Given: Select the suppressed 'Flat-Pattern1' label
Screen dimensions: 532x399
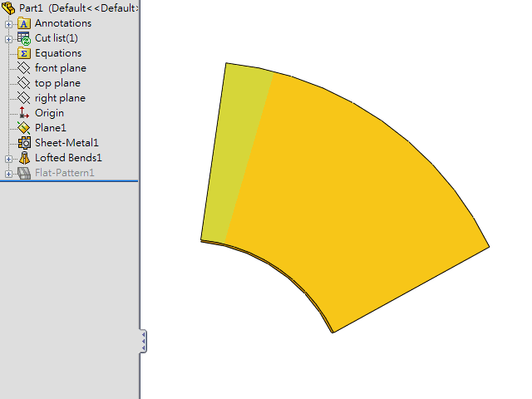Looking at the screenshot, I should [x=65, y=173].
